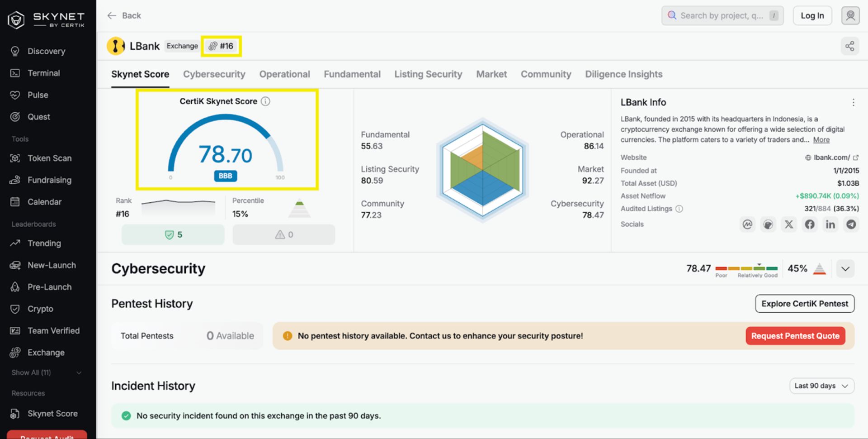This screenshot has width=868, height=439.
Task: Click the X (Twitter) social icon
Action: point(789,224)
